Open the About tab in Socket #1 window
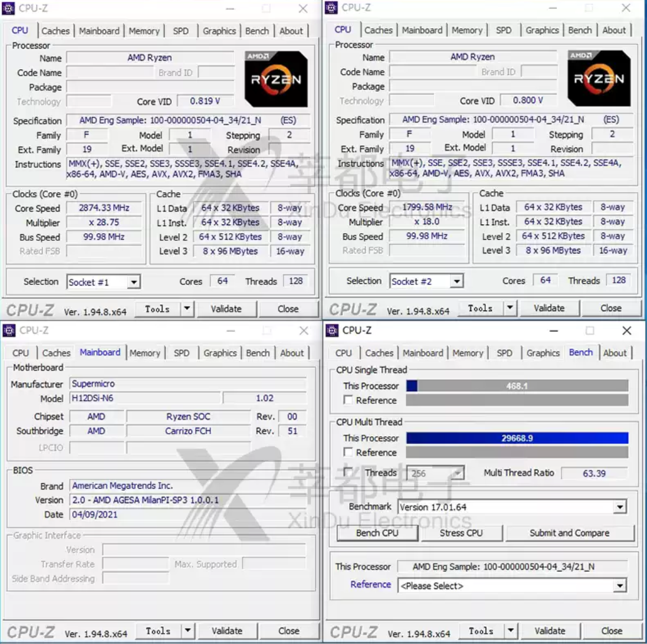The image size is (647, 644). 291,31
